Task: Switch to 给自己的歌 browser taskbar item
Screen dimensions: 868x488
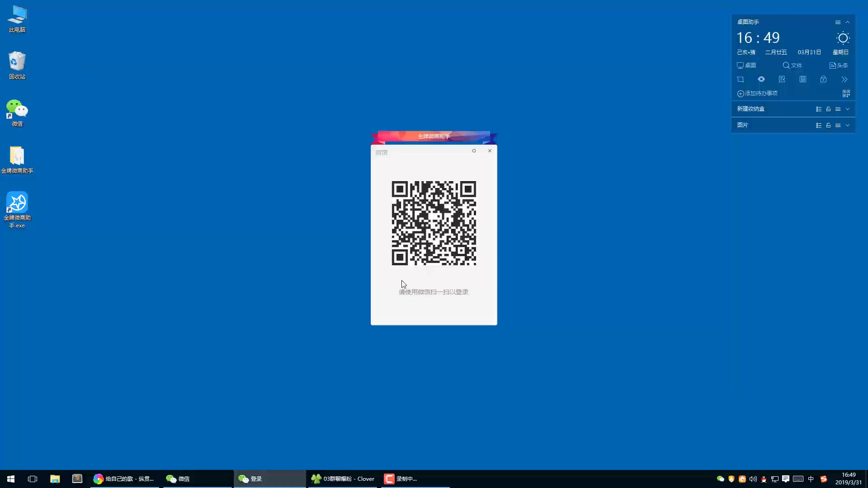Action: pyautogui.click(x=124, y=479)
